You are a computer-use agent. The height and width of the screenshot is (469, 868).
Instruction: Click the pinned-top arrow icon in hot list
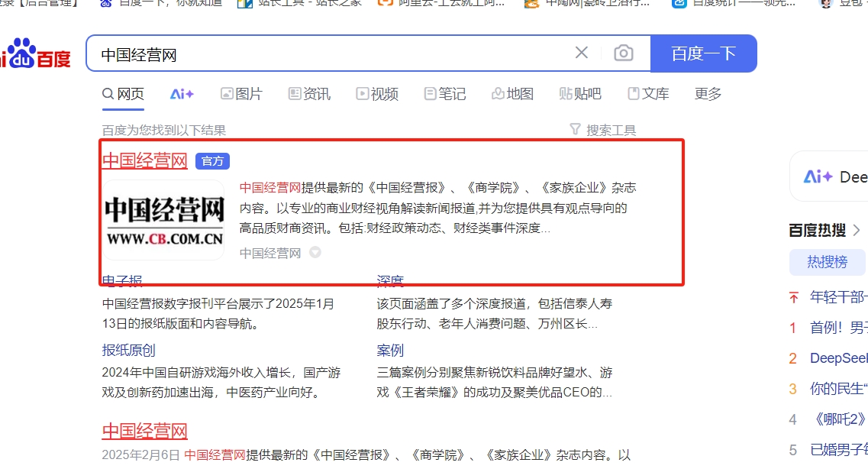[794, 298]
